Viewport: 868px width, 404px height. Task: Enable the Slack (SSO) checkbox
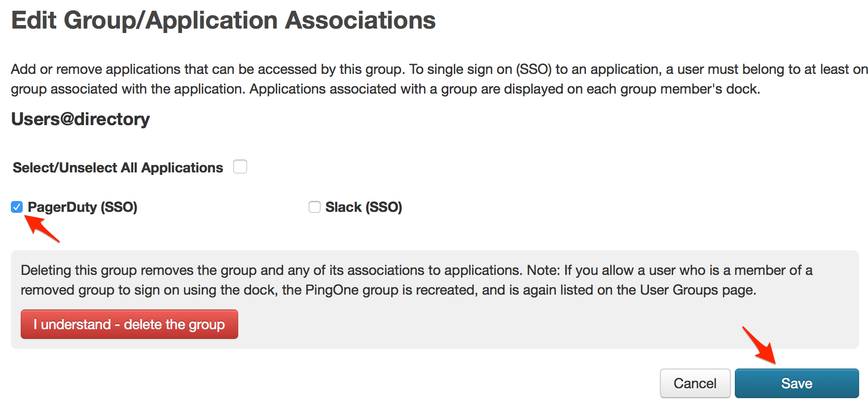pyautogui.click(x=315, y=207)
